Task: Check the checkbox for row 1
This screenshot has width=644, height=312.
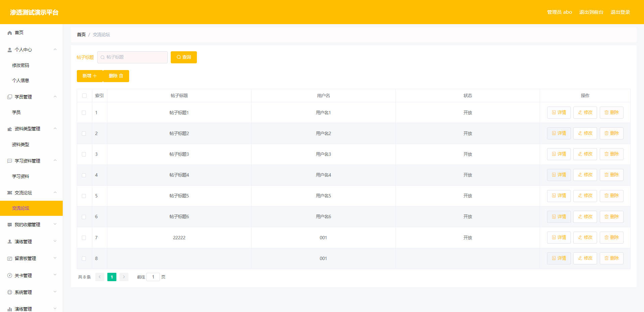Action: 84,113
